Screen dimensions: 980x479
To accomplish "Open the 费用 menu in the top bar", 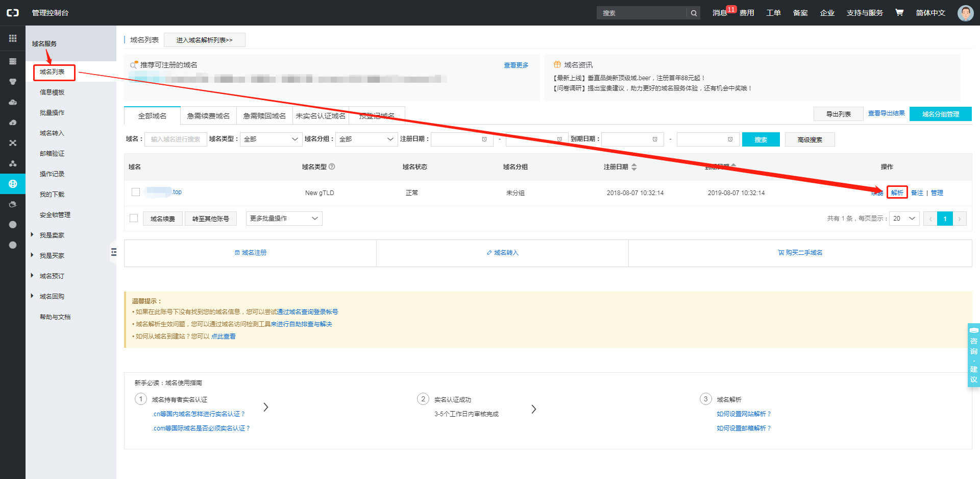I will coord(746,13).
